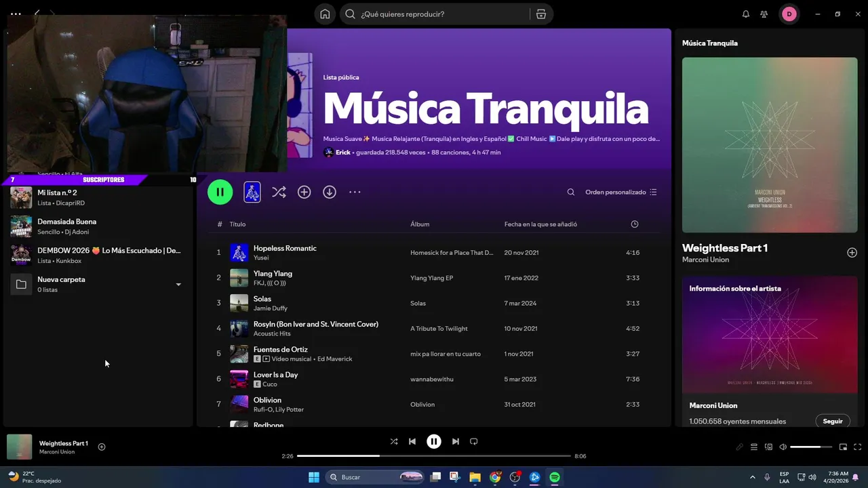This screenshot has width=868, height=488.
Task: Open the notifications bell in Spotify
Action: [x=746, y=14]
